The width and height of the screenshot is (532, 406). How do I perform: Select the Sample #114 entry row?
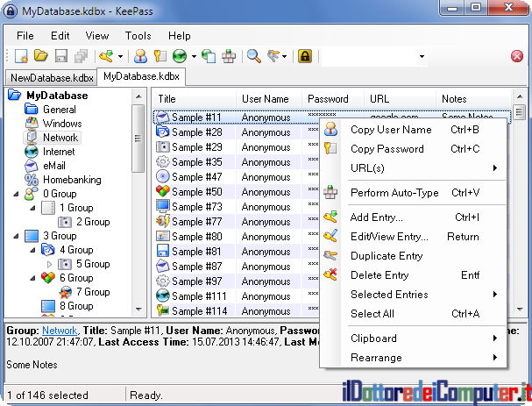[237, 311]
